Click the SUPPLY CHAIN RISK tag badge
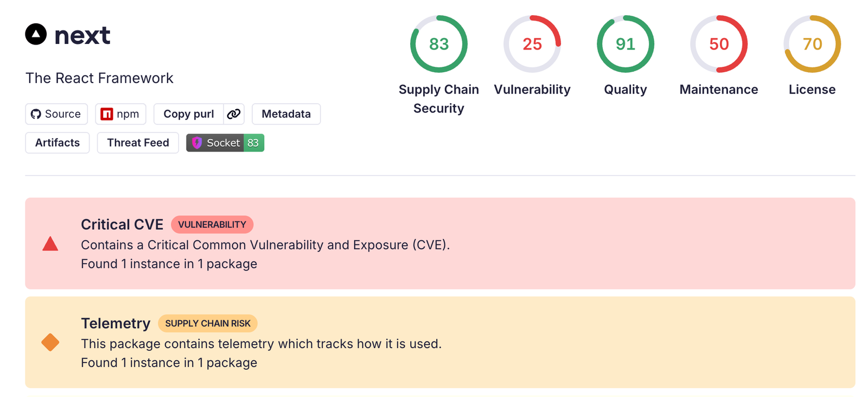 click(208, 323)
